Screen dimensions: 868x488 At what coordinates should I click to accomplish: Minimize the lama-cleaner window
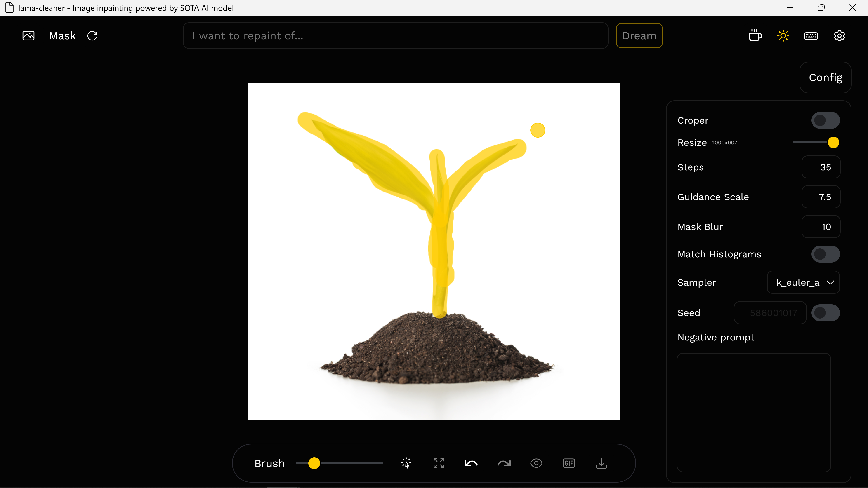(790, 8)
